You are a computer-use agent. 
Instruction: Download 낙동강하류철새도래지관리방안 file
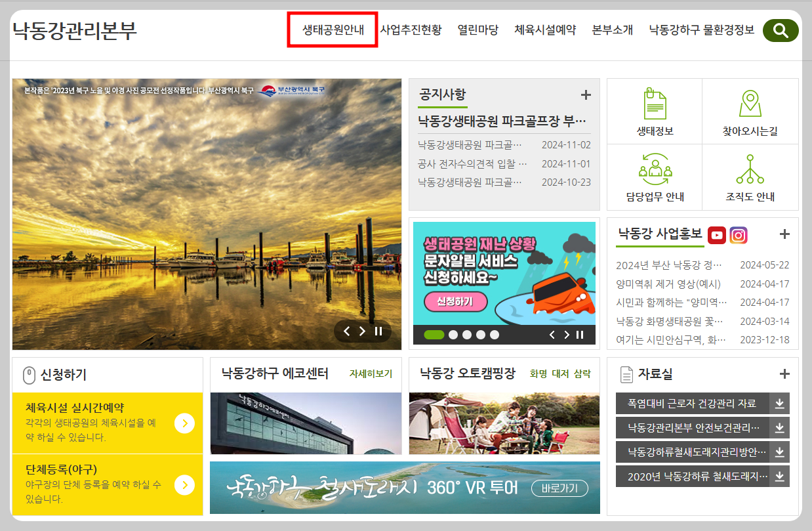point(779,452)
